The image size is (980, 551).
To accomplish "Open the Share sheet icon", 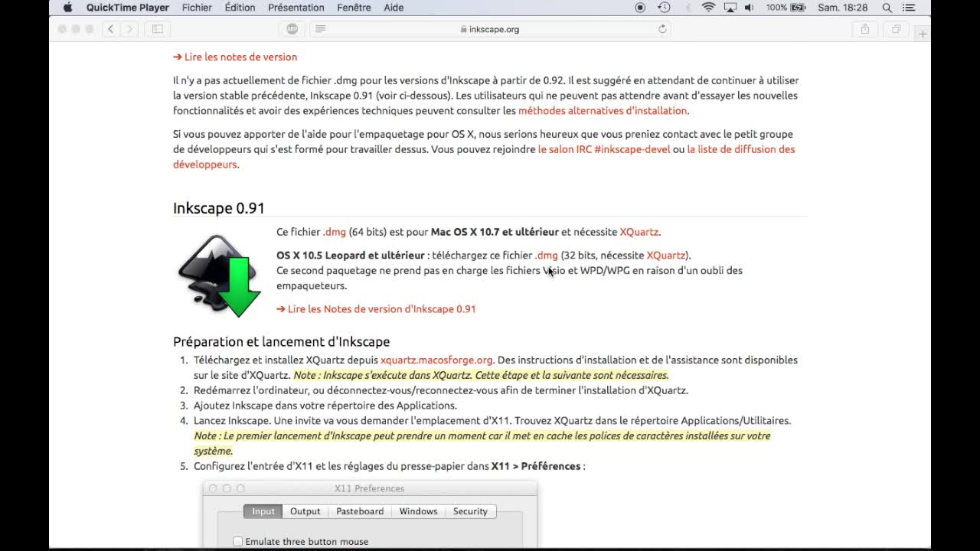I will pos(864,29).
